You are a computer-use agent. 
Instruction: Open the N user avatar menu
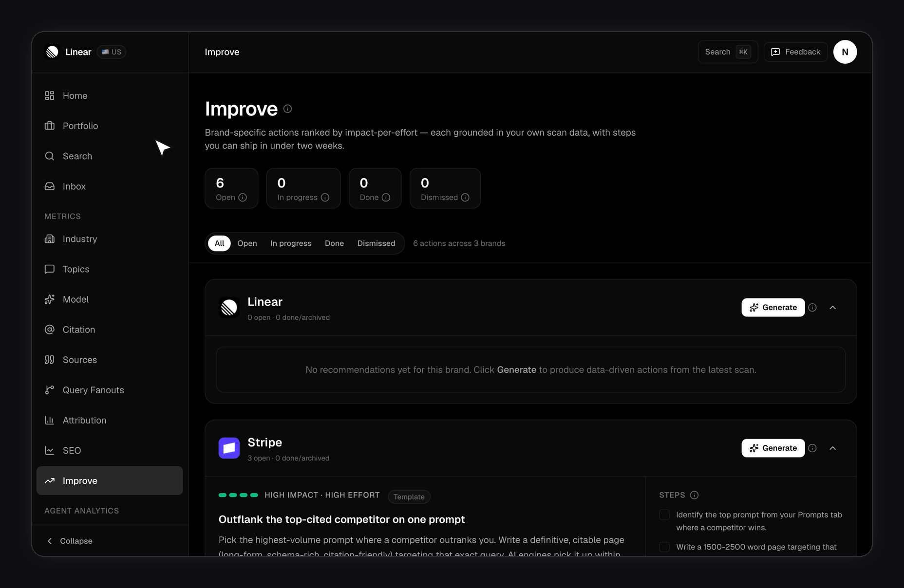[845, 52]
